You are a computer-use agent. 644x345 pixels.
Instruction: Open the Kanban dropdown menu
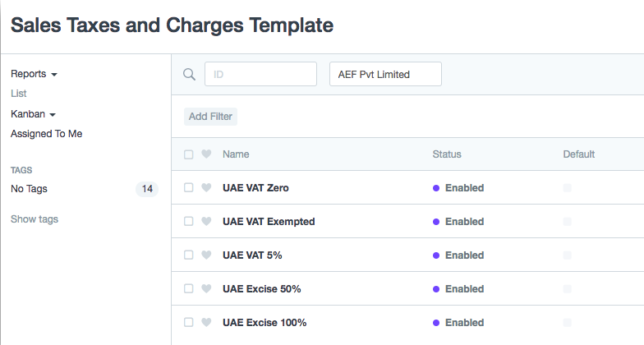pos(33,113)
